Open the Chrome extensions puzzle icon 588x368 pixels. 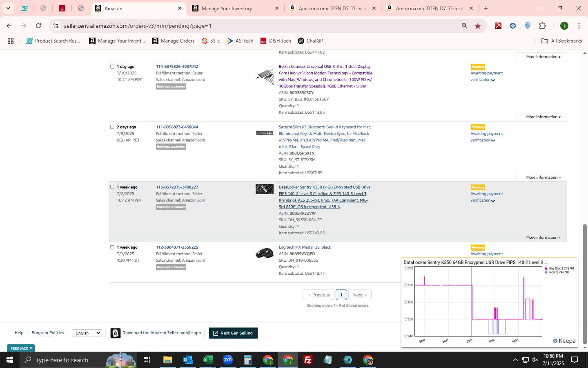[542, 26]
